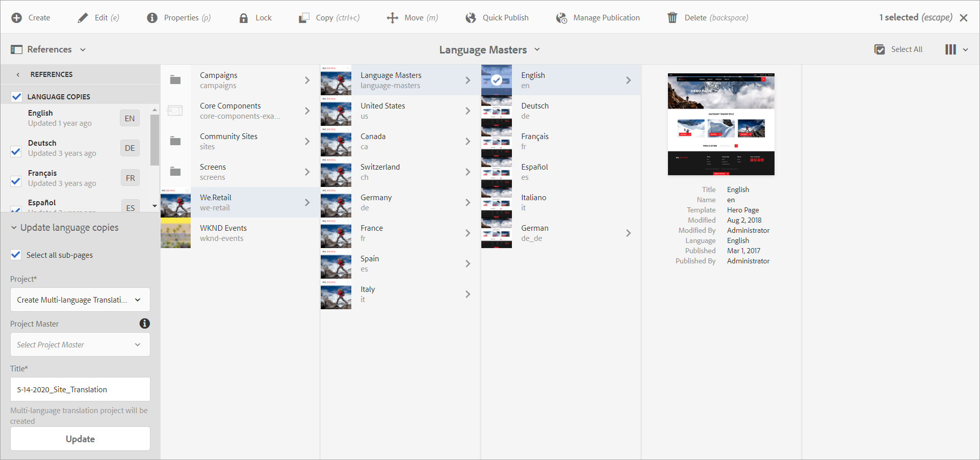Click the Edit pencil icon
The image size is (980, 460).
point(83,18)
